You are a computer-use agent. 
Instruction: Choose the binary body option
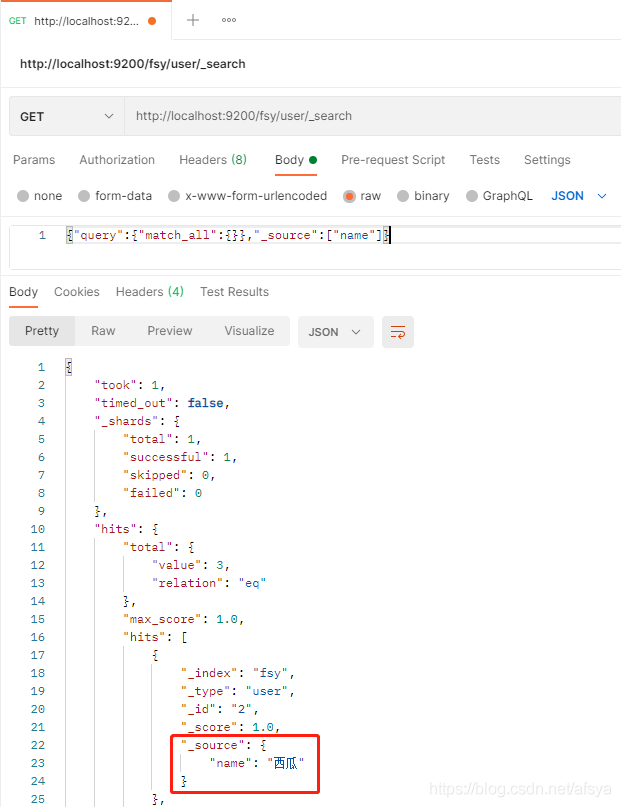tap(403, 196)
